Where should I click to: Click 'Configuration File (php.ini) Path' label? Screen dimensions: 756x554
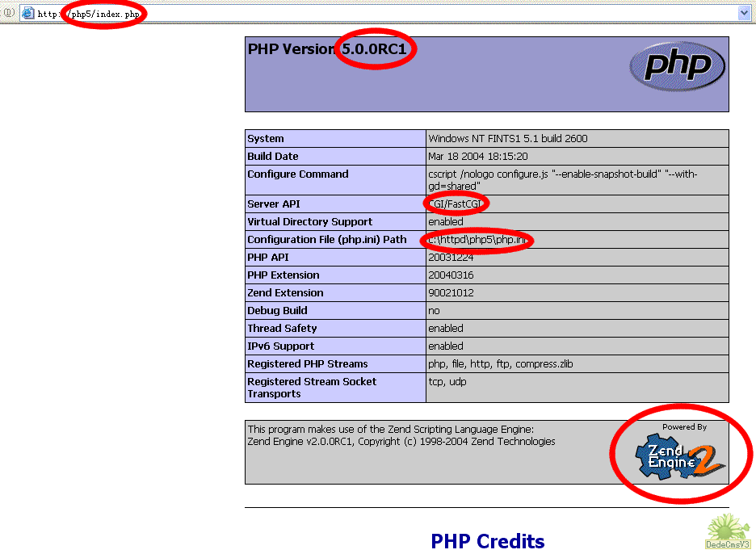coord(327,240)
